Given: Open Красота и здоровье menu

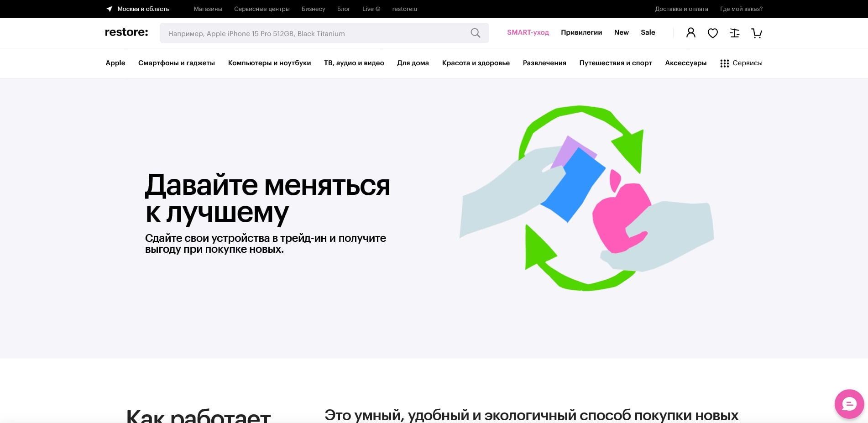Looking at the screenshot, I should tap(476, 63).
